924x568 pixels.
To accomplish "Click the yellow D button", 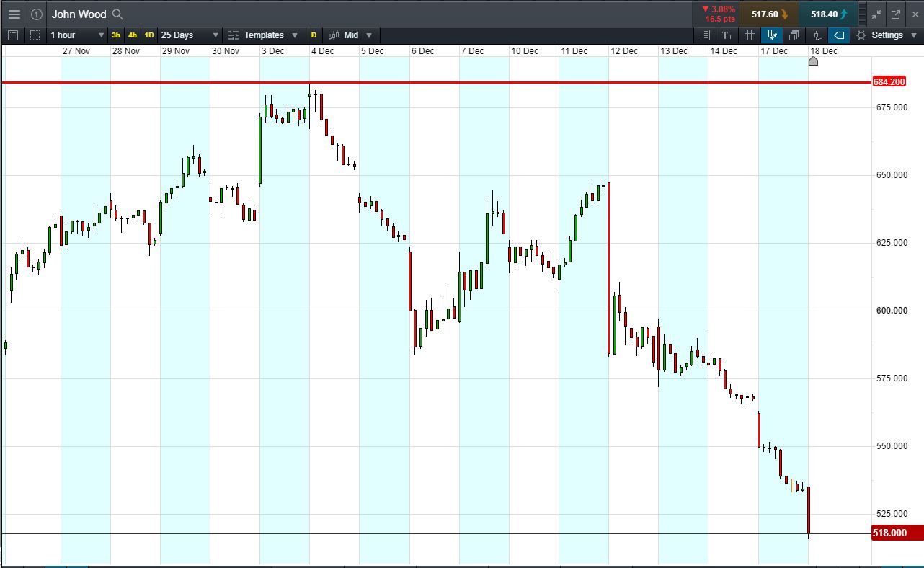I will 314,35.
